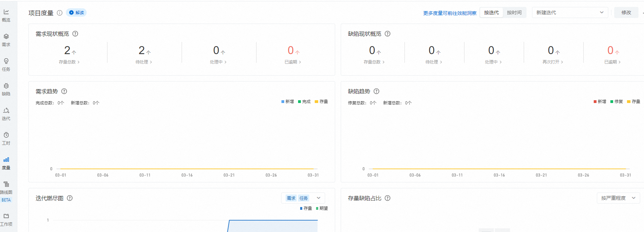Open the 概览 overview sidebar icon
This screenshot has height=232, width=644.
[x=6, y=12]
